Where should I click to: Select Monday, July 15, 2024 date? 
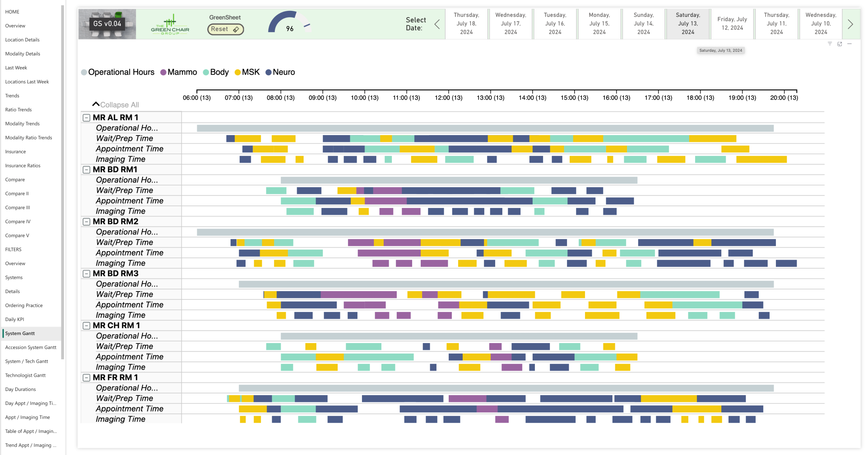coord(599,24)
